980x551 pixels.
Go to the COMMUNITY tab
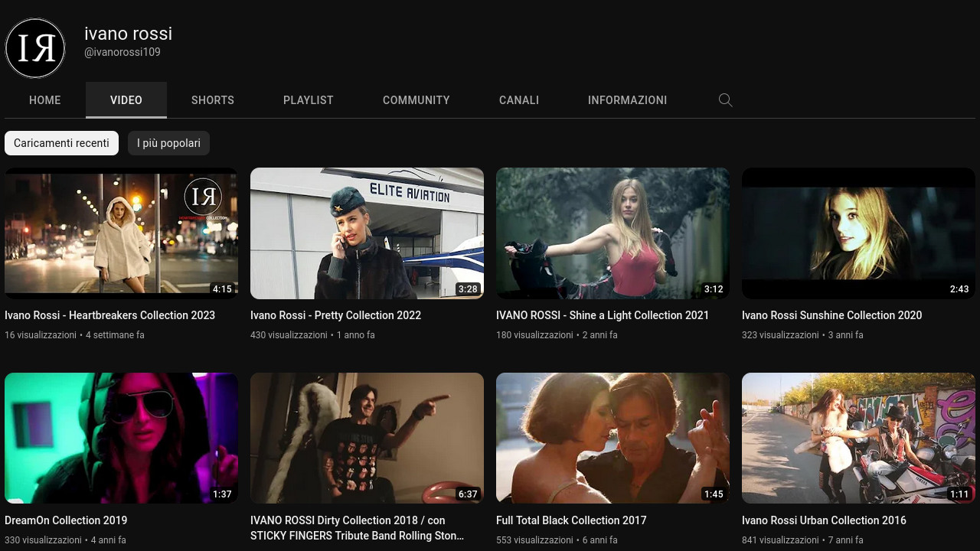coord(416,100)
